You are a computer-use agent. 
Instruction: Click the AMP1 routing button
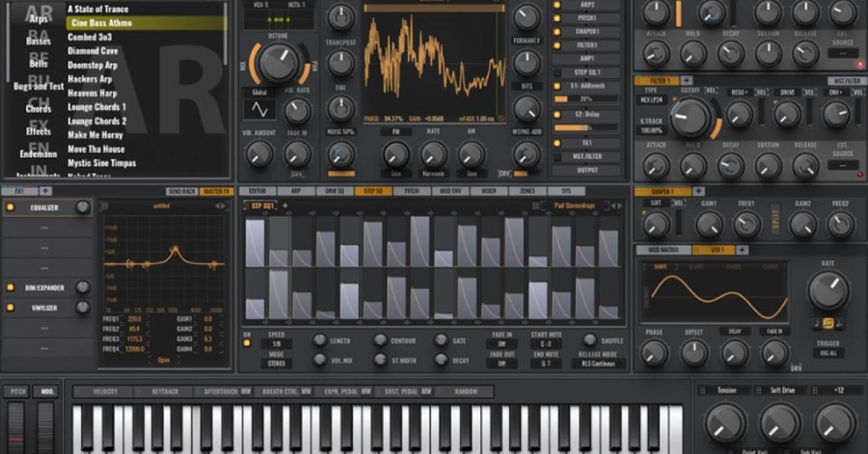click(x=587, y=59)
